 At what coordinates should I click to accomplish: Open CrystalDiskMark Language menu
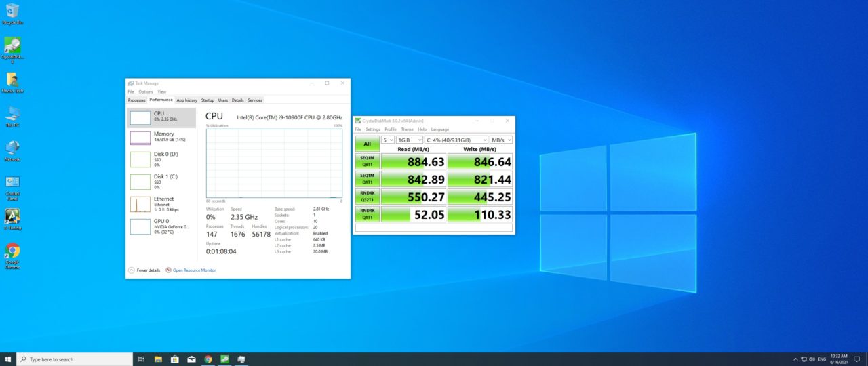pos(440,129)
